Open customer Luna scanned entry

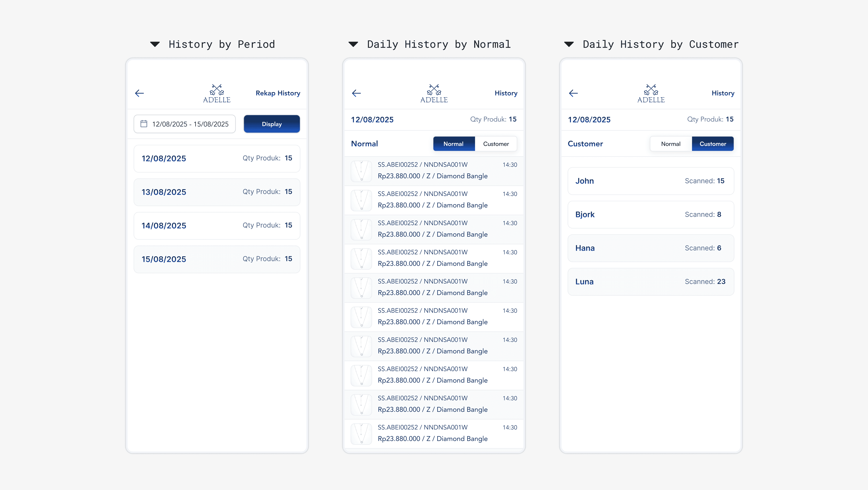pyautogui.click(x=651, y=281)
